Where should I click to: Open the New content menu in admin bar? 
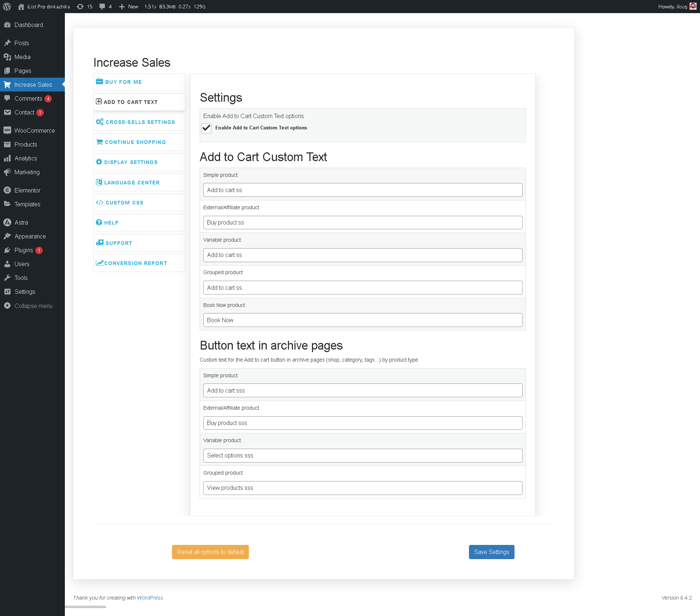[x=129, y=7]
